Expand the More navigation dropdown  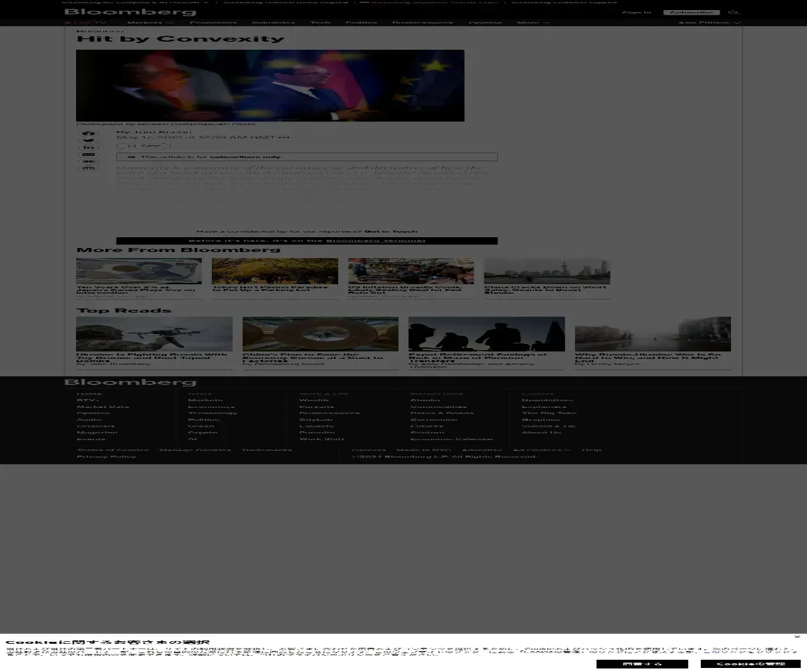tap(533, 23)
